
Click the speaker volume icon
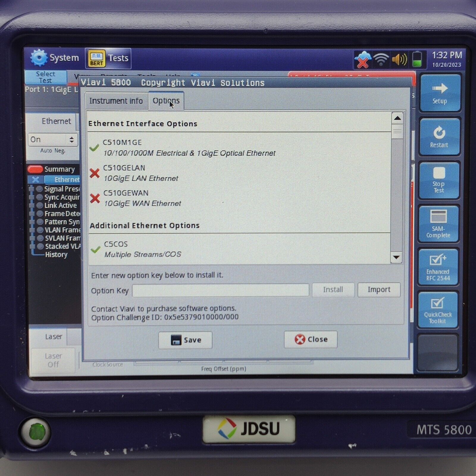click(400, 59)
